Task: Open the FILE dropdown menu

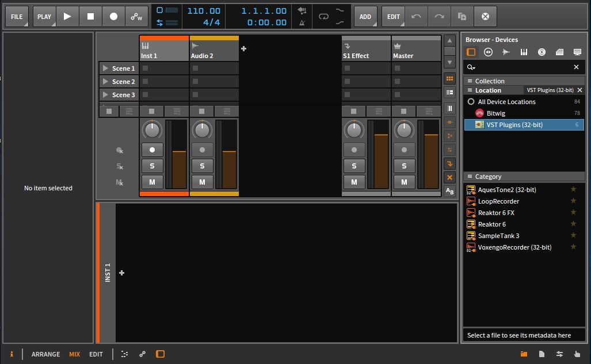Action: [17, 16]
